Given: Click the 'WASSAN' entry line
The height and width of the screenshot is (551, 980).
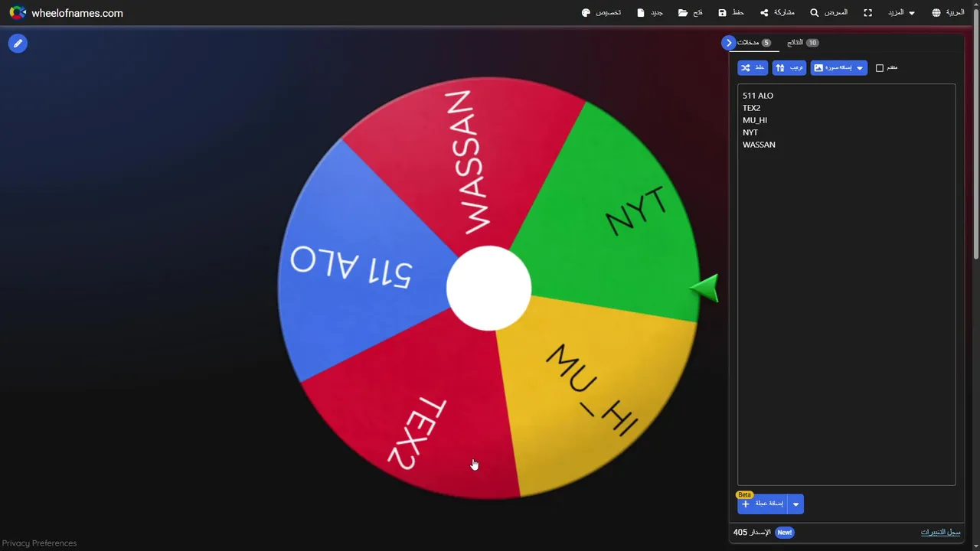Looking at the screenshot, I should pyautogui.click(x=759, y=145).
